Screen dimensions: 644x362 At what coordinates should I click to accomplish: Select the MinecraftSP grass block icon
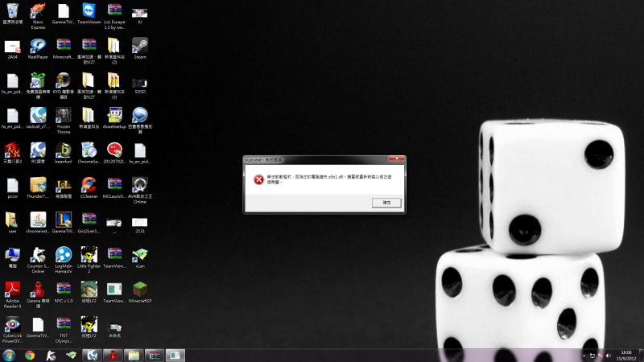(139, 290)
